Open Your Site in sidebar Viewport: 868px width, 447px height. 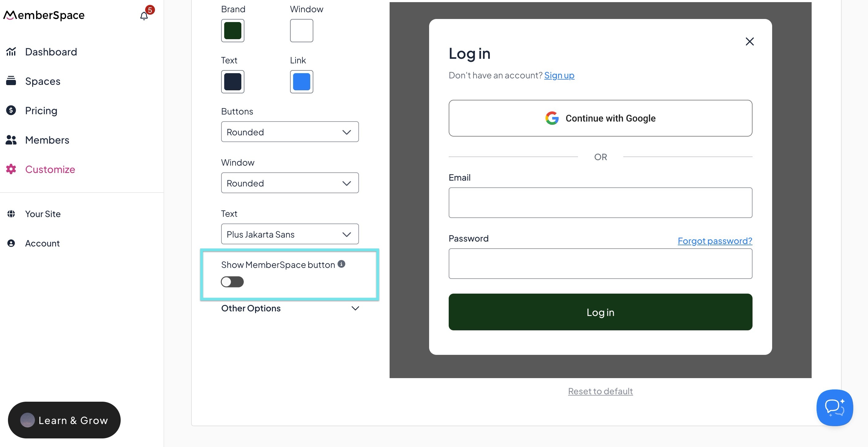43,214
